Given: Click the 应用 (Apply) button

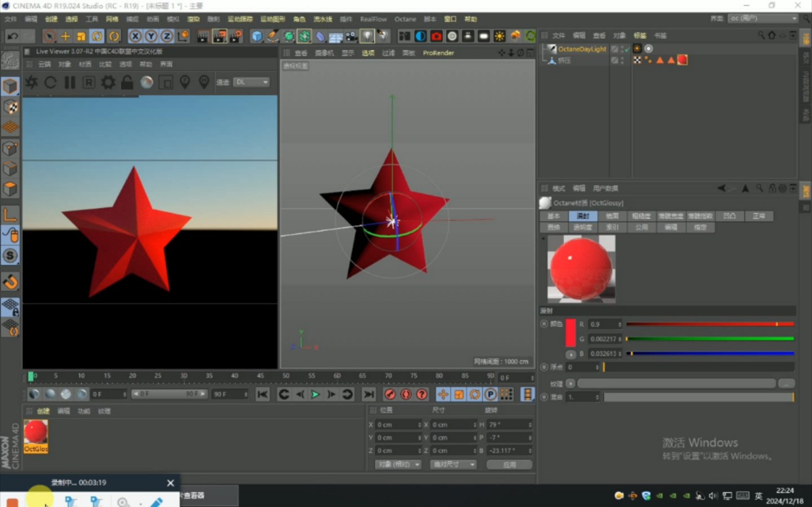Looking at the screenshot, I should coord(510,464).
